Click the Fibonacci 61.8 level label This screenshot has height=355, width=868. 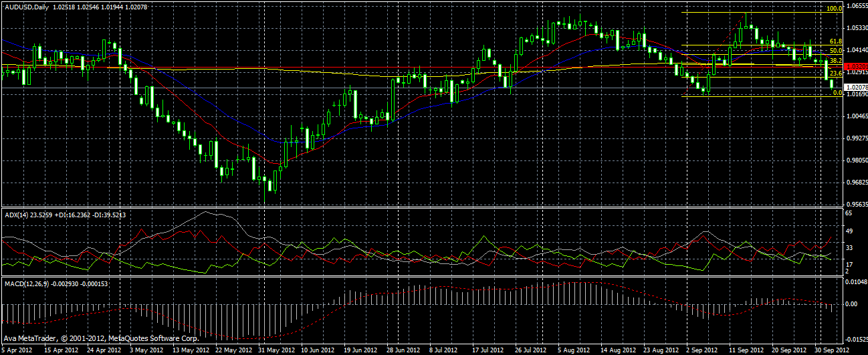click(835, 41)
